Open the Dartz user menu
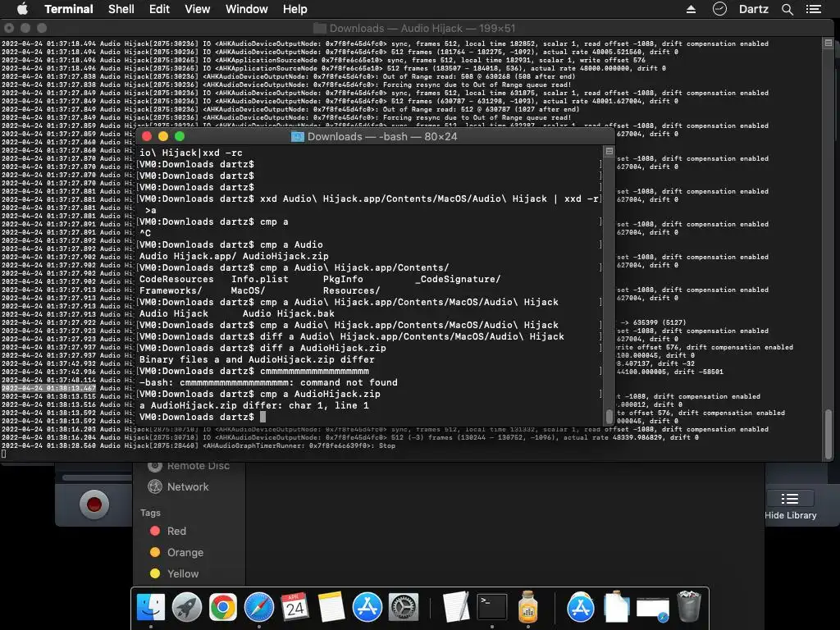Image resolution: width=840 pixels, height=630 pixels. point(754,9)
